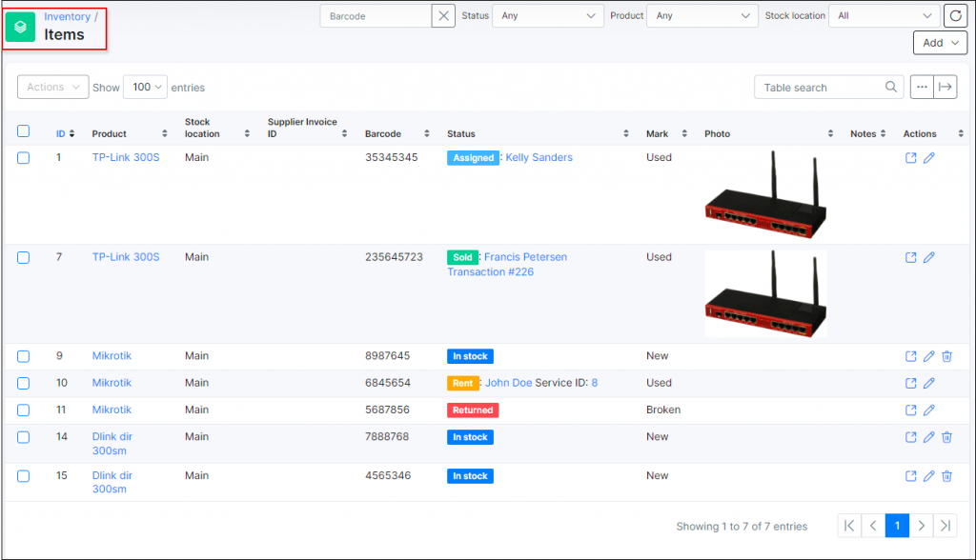
Task: Click the refresh icon next to Stock location filter
Action: [956, 15]
